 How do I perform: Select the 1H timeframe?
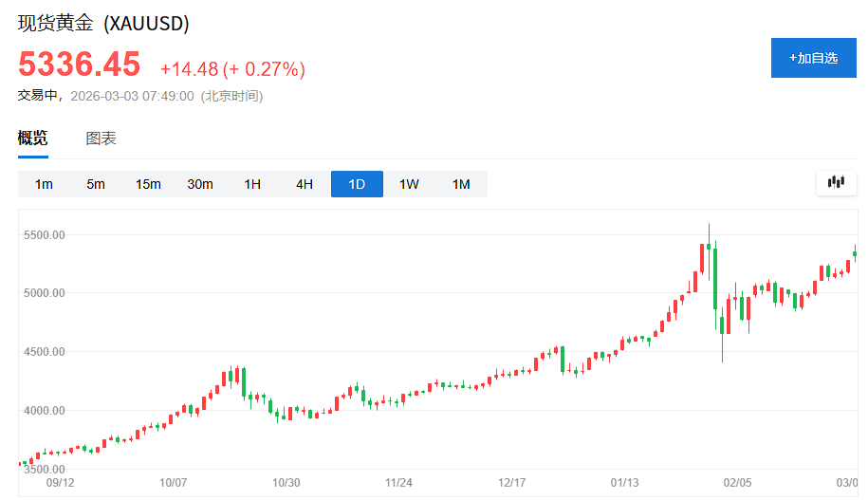point(252,184)
